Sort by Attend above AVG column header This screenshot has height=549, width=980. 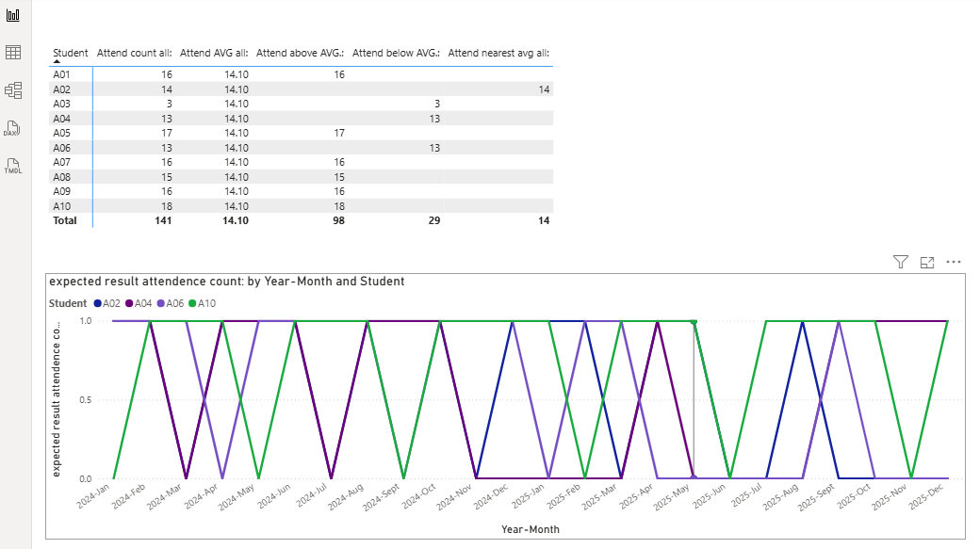click(301, 53)
